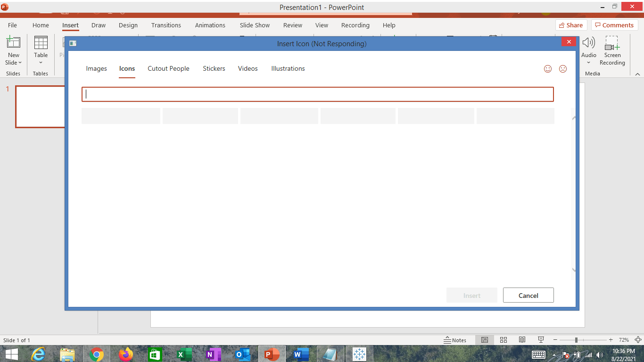
Task: Open the Comments pane button
Action: (x=614, y=25)
